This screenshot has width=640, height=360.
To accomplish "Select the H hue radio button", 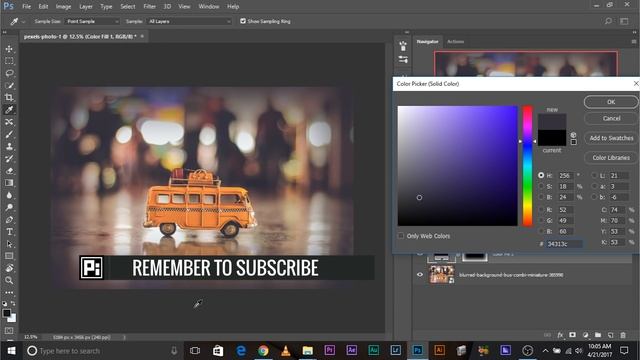I will click(541, 175).
